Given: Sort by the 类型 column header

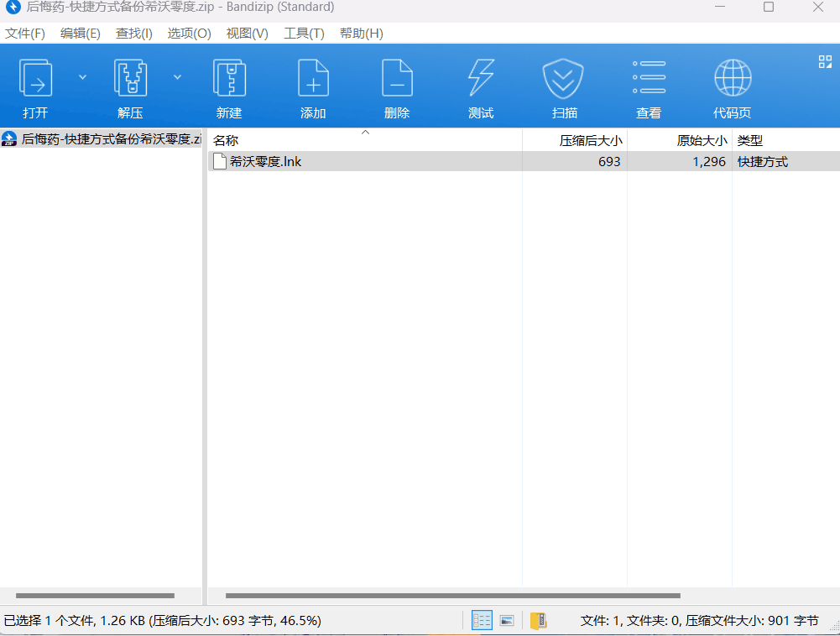Looking at the screenshot, I should pos(786,140).
